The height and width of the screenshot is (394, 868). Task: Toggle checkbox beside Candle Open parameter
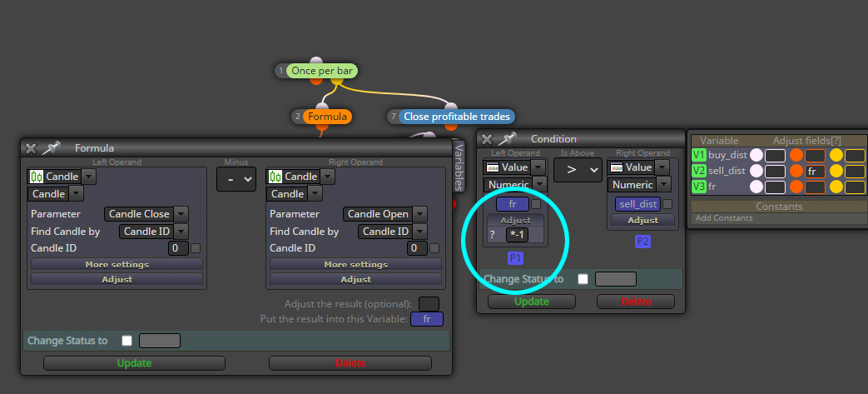(434, 214)
